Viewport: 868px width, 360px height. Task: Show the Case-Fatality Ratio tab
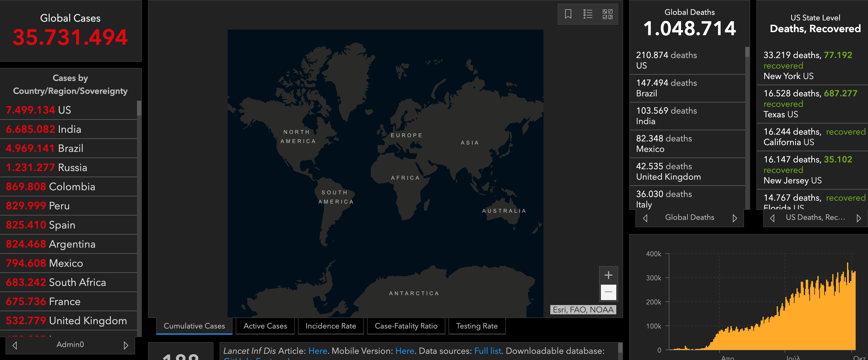(406, 326)
